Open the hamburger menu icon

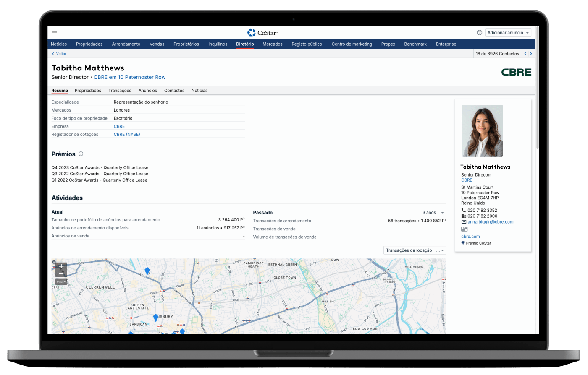tap(55, 33)
